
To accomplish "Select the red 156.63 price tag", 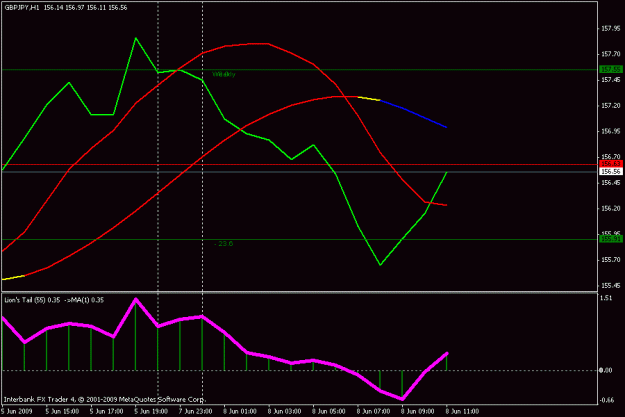I will click(611, 164).
